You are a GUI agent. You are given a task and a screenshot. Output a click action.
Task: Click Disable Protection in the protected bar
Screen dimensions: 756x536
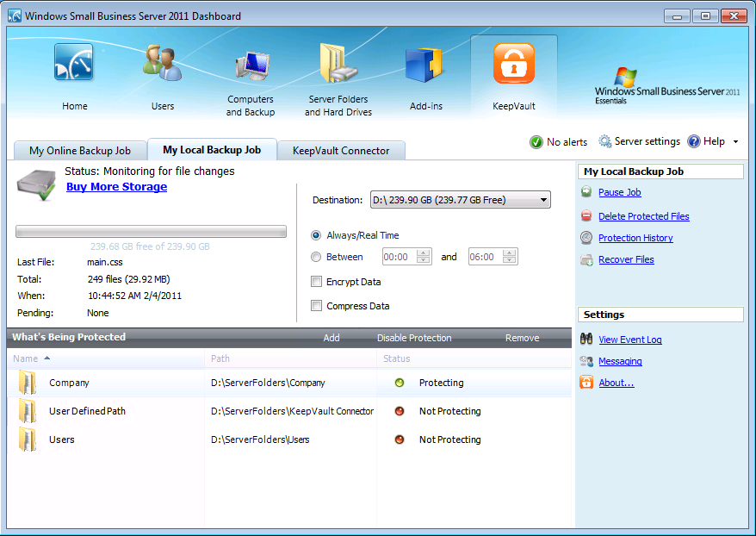414,338
